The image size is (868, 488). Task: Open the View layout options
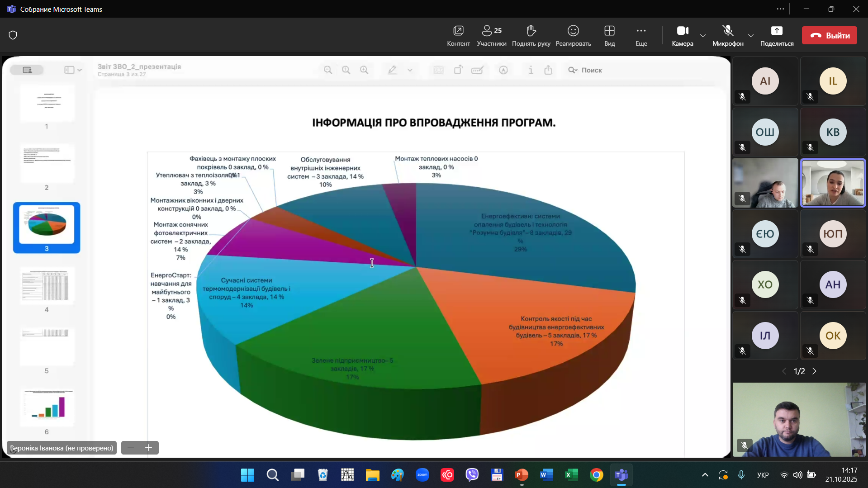tap(609, 31)
